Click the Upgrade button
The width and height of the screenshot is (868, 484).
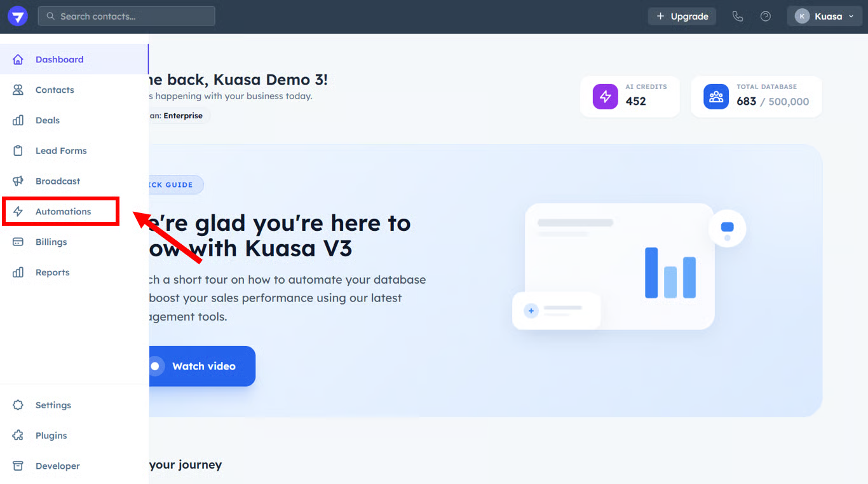[682, 17]
